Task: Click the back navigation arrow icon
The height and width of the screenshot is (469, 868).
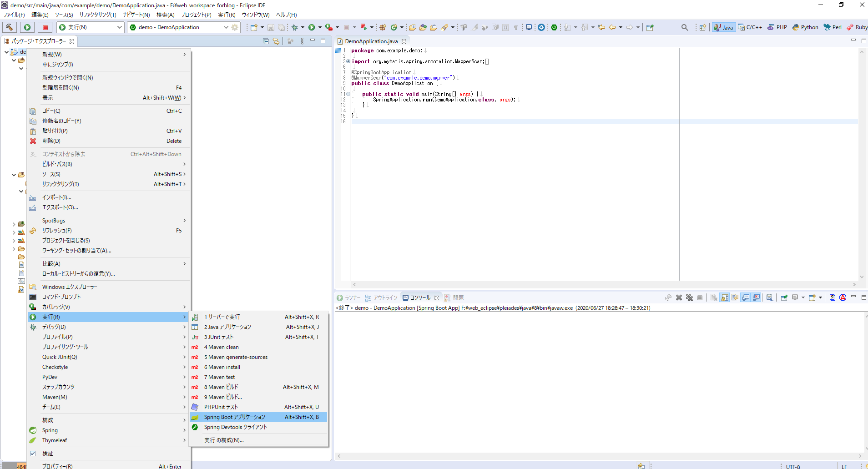Action: [612, 27]
